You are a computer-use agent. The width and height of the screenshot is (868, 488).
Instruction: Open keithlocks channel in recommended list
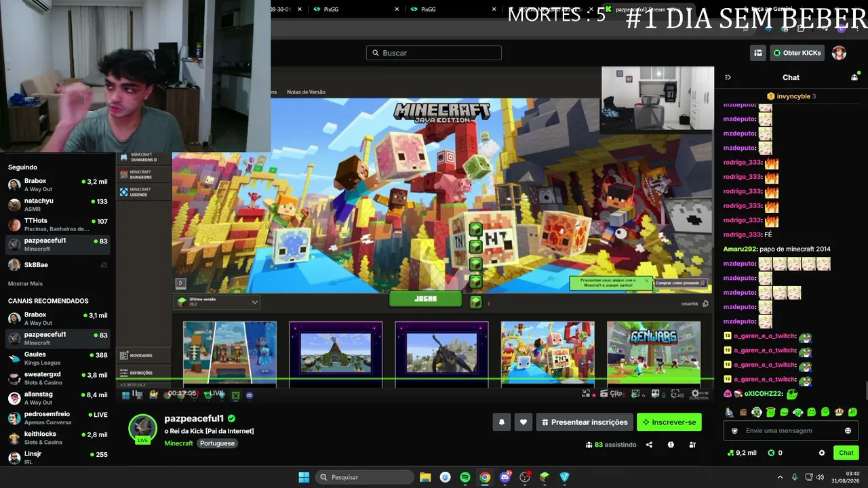[x=58, y=438]
